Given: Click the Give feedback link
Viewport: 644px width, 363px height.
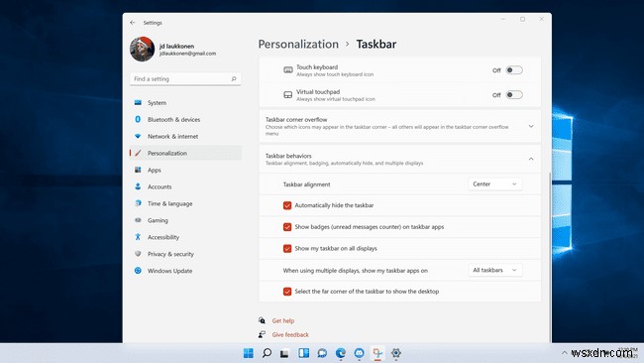Looking at the screenshot, I should pos(290,334).
